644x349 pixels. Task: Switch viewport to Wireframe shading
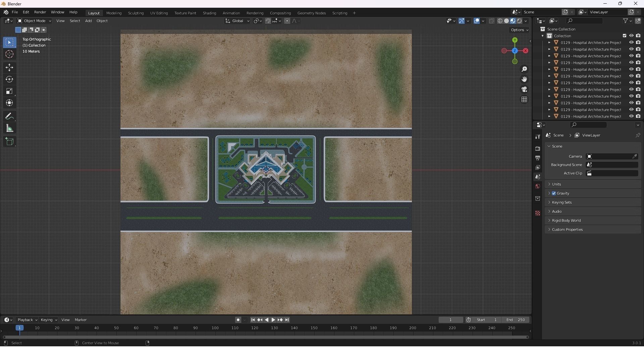tap(500, 21)
